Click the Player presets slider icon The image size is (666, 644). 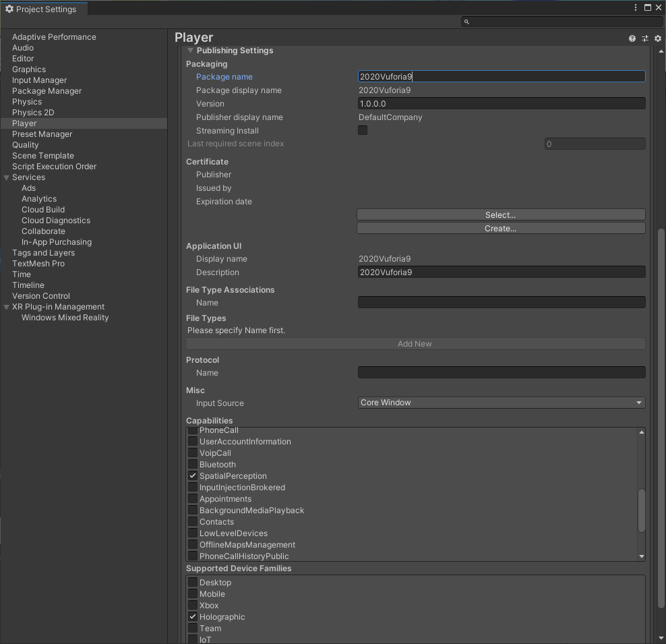tap(645, 38)
